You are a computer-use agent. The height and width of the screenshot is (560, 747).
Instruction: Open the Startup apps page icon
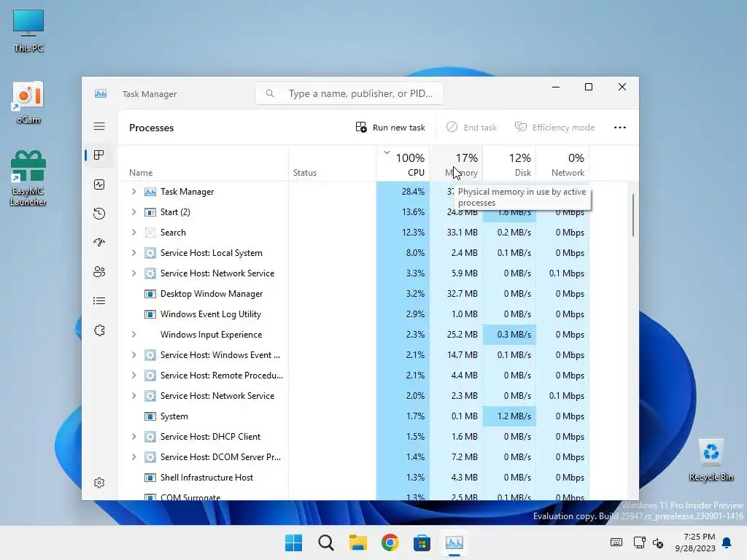(99, 242)
